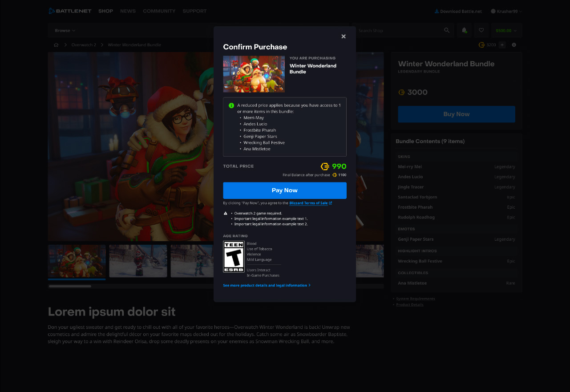Viewport: 570px width, 392px height.
Task: Open see more product details and legal information
Action: pos(267,285)
